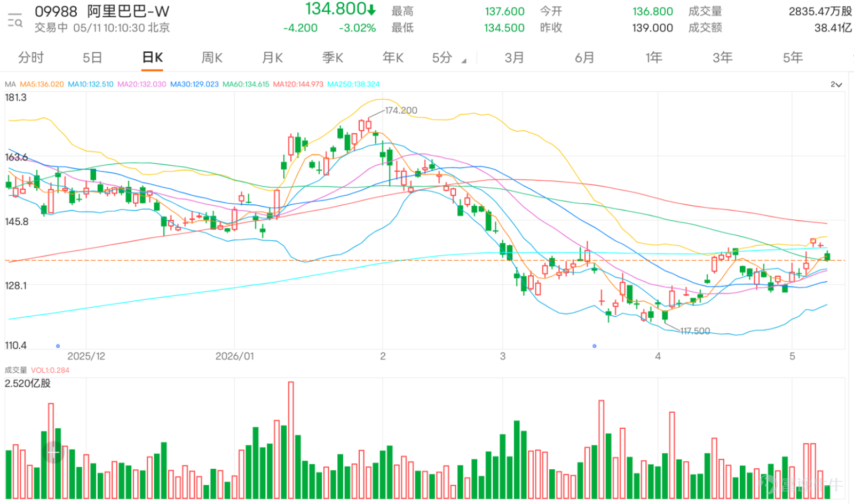
Task: Tap the floating round button on volume chart
Action: [53, 452]
